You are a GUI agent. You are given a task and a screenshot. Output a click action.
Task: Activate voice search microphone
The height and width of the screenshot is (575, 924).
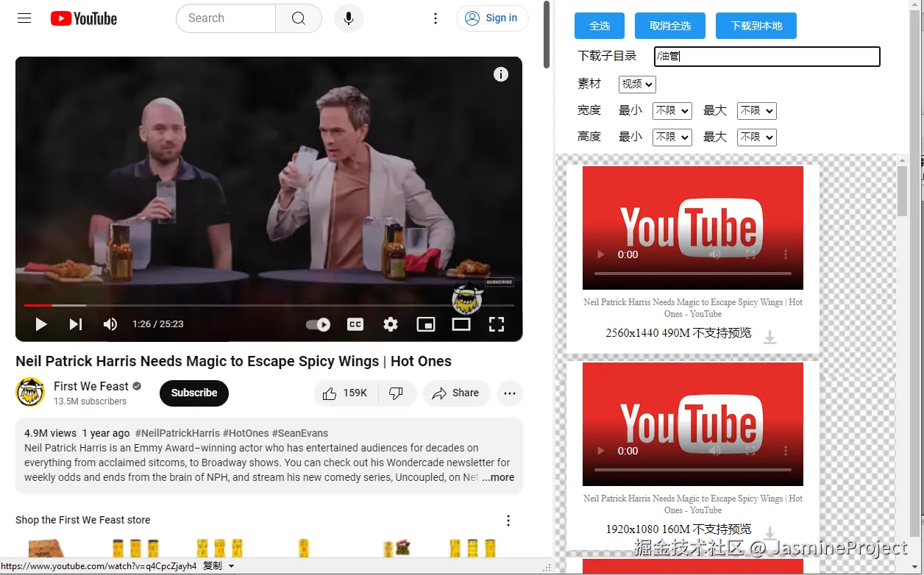pos(349,18)
